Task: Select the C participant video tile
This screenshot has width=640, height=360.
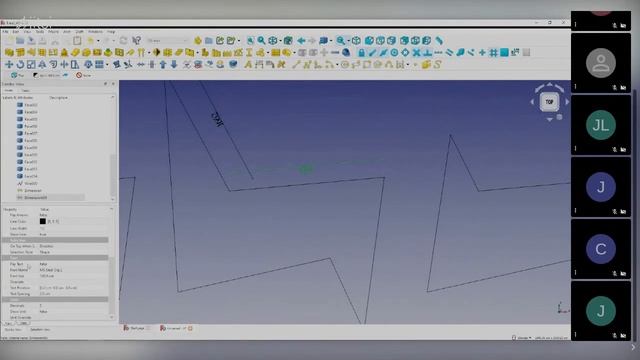Action: [601, 249]
